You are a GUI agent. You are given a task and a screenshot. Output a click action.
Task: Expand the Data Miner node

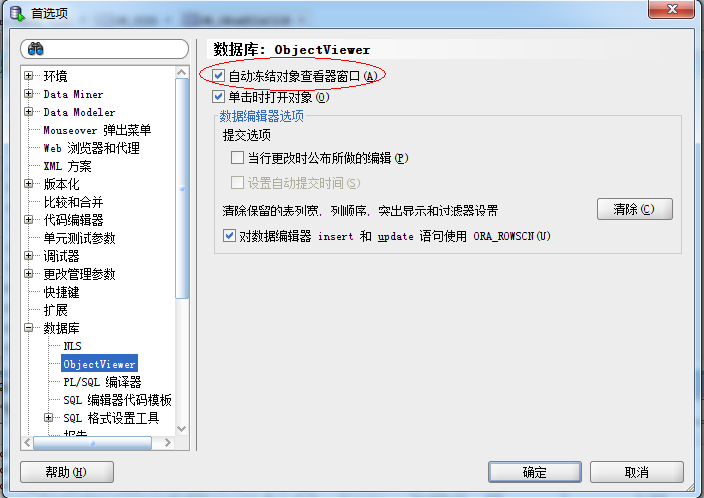pos(29,94)
